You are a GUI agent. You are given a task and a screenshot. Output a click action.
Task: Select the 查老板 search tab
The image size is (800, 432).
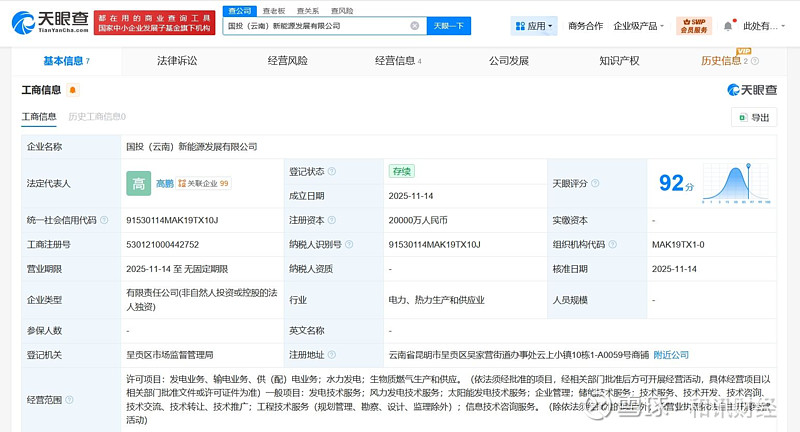274,10
